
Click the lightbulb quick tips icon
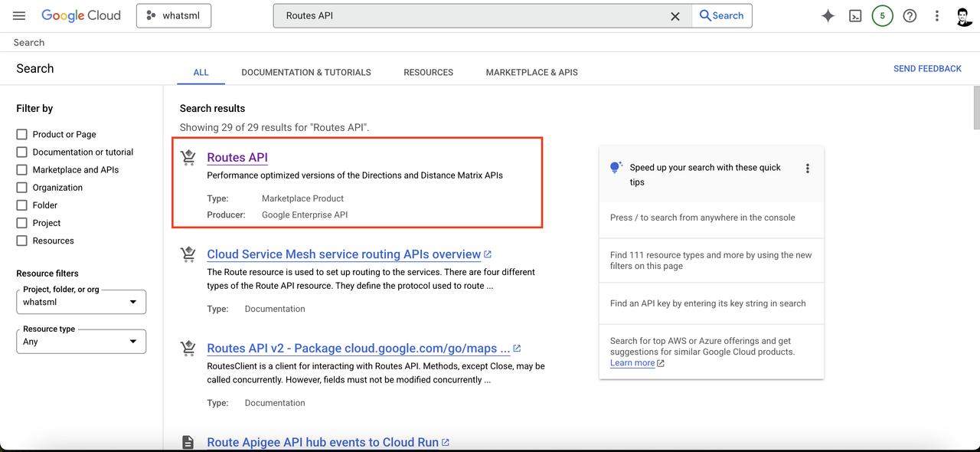[x=616, y=168]
